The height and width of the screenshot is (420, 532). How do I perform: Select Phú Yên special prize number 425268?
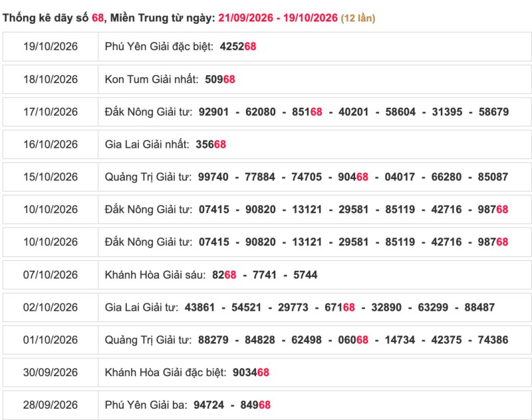pyautogui.click(x=238, y=47)
